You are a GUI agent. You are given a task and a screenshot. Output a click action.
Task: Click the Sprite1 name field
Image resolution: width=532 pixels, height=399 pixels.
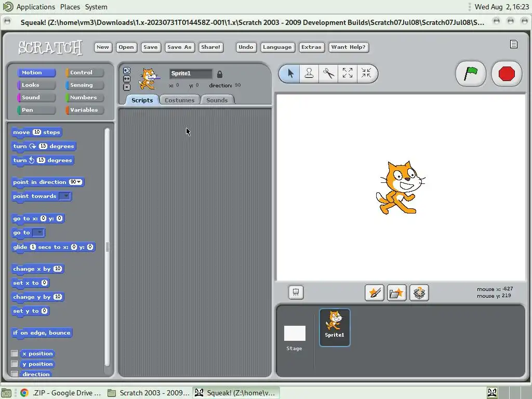click(191, 74)
